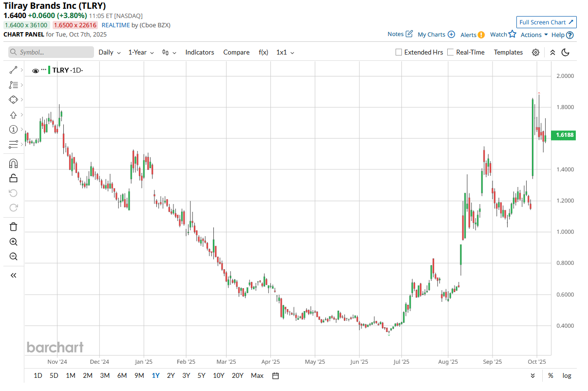Collapse the drawing tools sidebar

pyautogui.click(x=13, y=276)
